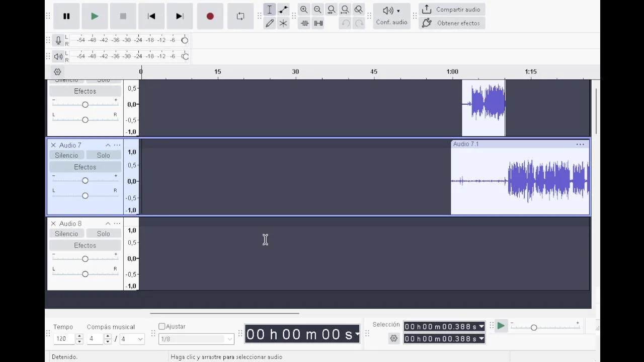
Task: Open Conf. audio settings dropdown
Action: tap(391, 16)
